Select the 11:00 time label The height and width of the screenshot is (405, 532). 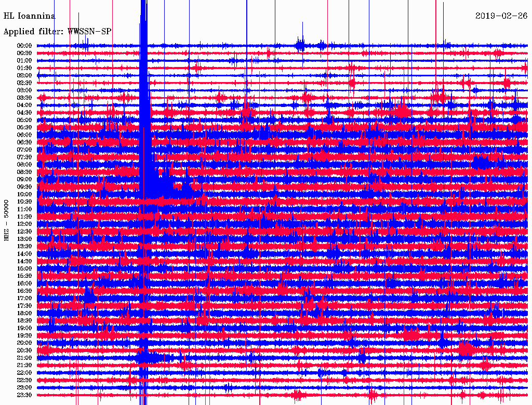click(x=24, y=209)
